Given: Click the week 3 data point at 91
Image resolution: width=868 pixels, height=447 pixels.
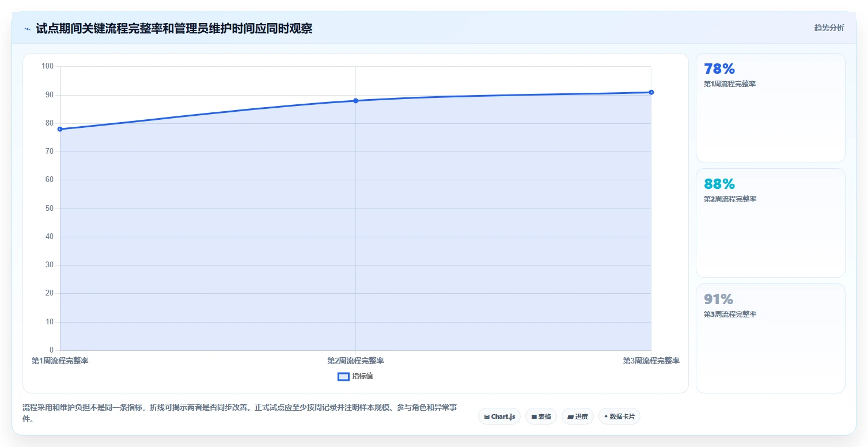Looking at the screenshot, I should (x=651, y=92).
